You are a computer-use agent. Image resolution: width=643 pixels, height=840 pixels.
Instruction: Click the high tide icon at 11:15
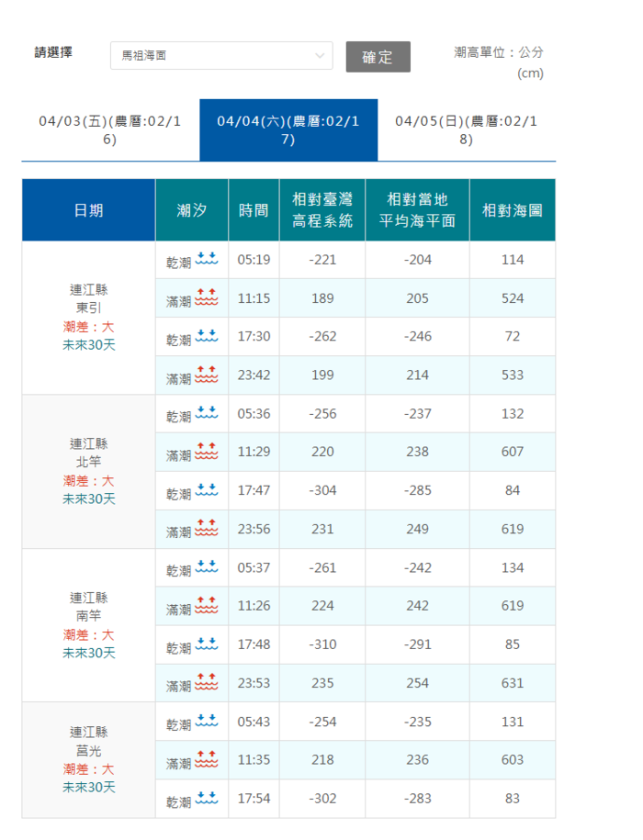207,297
